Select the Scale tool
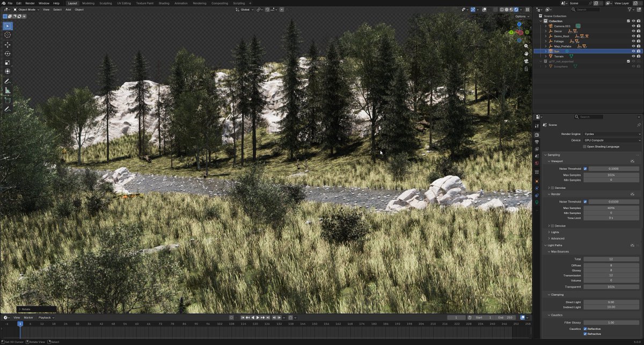644x345 pixels. (x=8, y=62)
